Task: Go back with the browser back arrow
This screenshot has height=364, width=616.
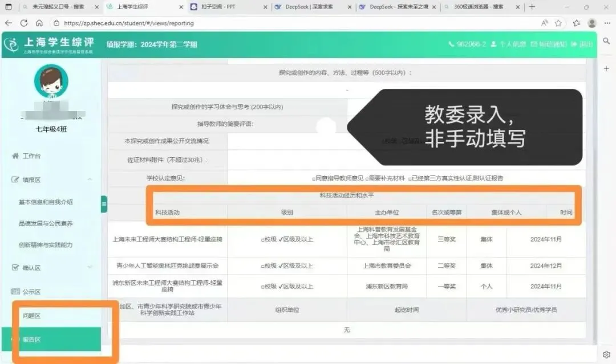Action: tap(8, 23)
